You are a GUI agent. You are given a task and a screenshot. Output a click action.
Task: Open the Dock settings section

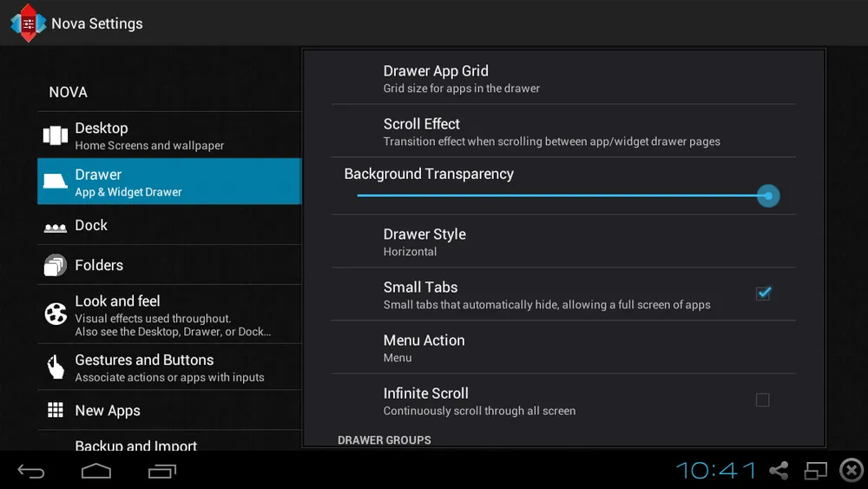click(x=169, y=226)
